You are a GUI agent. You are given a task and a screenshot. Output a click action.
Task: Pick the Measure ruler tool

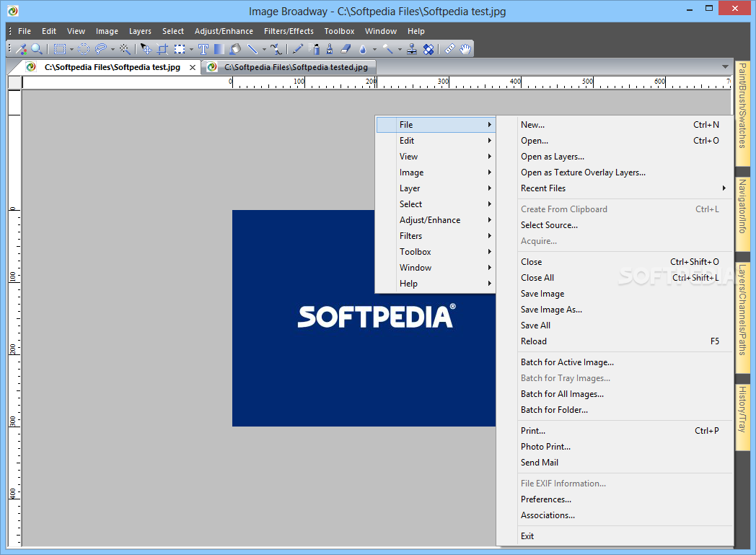449,49
